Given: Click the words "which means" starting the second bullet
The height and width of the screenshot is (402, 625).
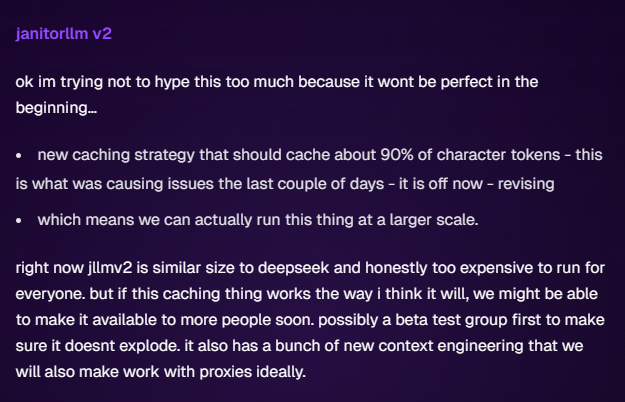Looking at the screenshot, I should pos(86,220).
